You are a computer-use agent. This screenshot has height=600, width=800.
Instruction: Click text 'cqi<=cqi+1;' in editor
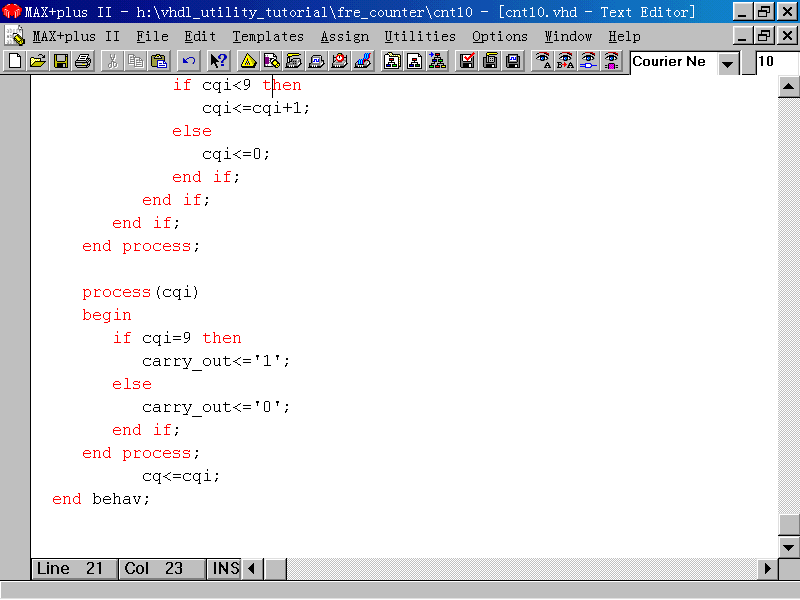tap(256, 108)
